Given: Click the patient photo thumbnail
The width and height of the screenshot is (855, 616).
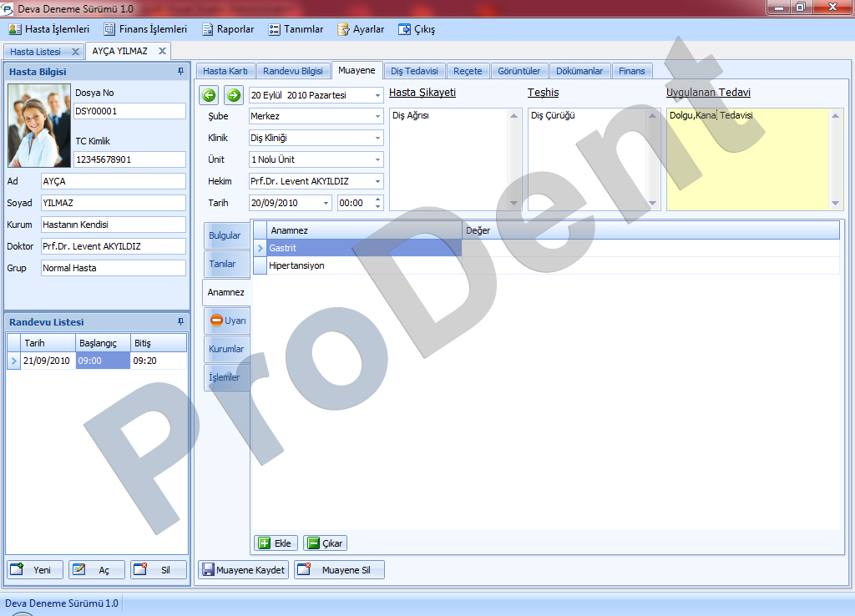Looking at the screenshot, I should coord(39,125).
